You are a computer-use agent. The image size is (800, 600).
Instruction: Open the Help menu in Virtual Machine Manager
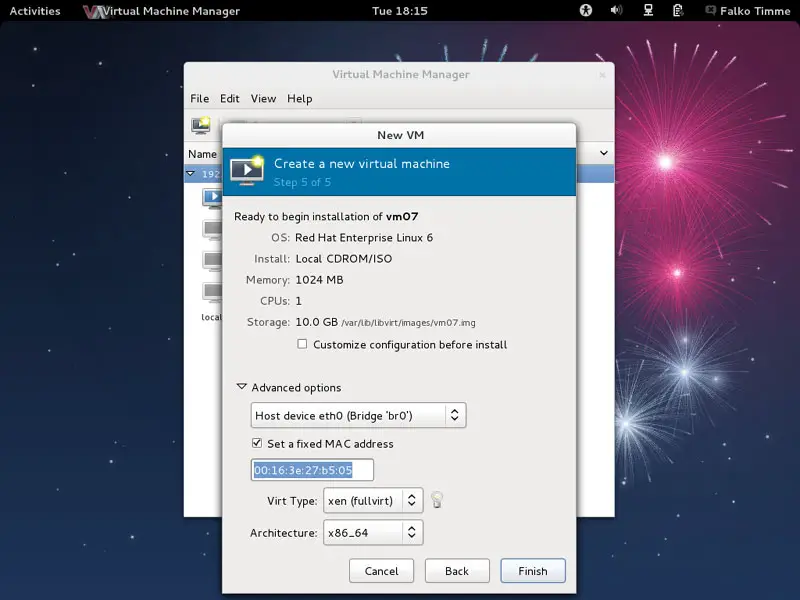coord(299,98)
